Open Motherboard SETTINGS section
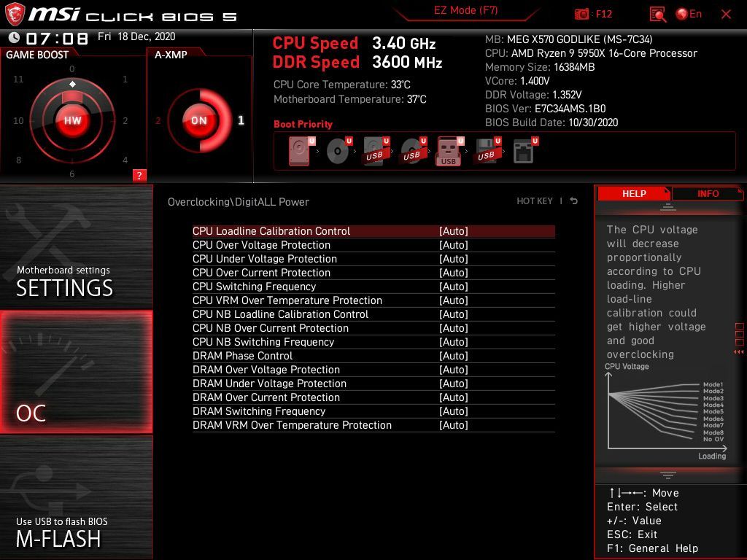The width and height of the screenshot is (747, 560). coord(76,247)
